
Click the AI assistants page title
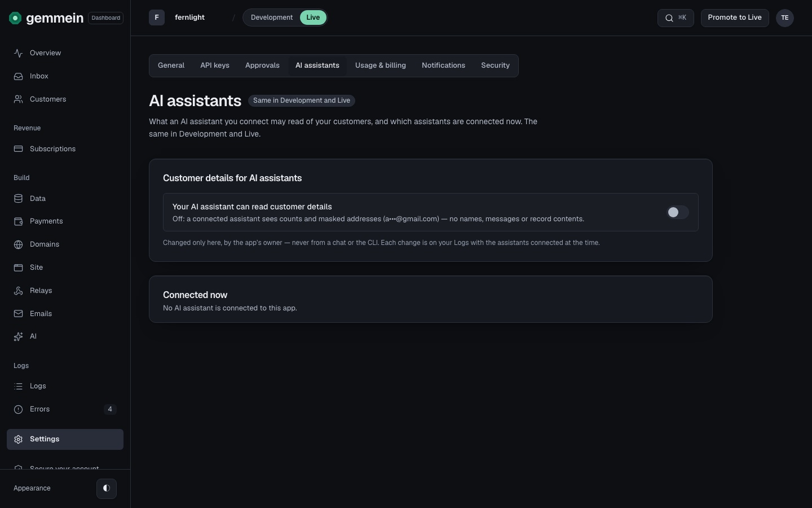coord(195,100)
